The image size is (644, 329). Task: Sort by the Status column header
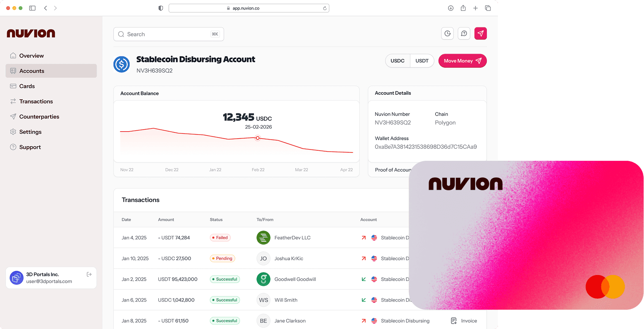(x=216, y=219)
